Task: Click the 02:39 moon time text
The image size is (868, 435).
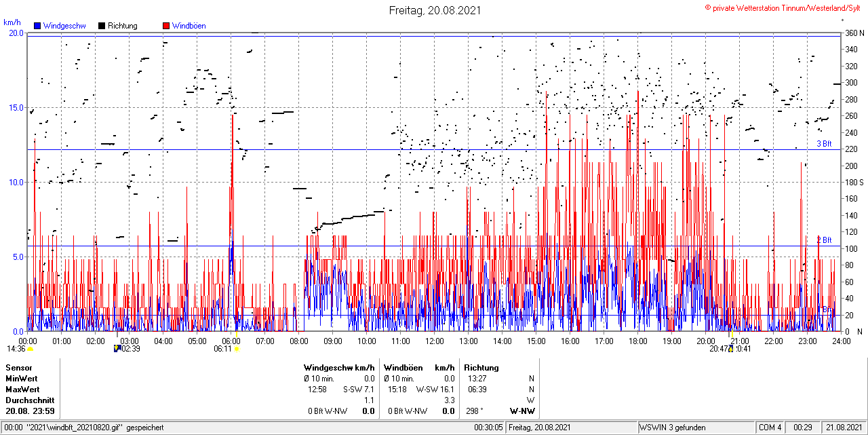Action: 131,349
